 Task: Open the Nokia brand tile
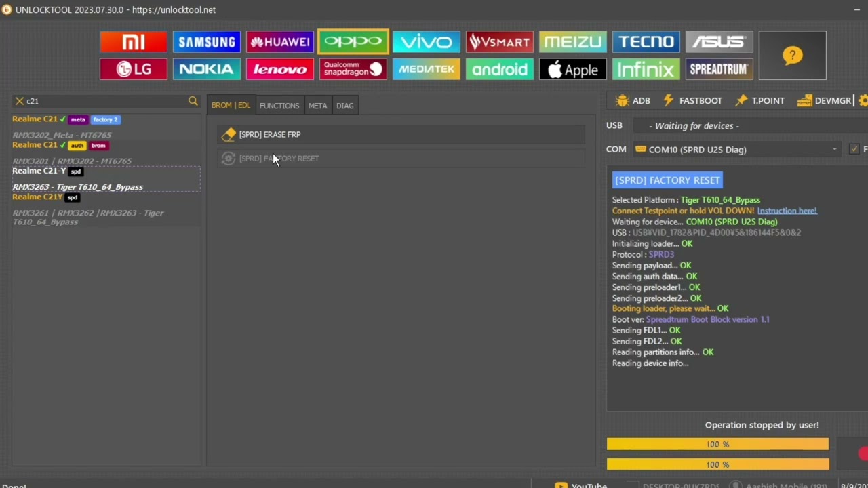[207, 69]
